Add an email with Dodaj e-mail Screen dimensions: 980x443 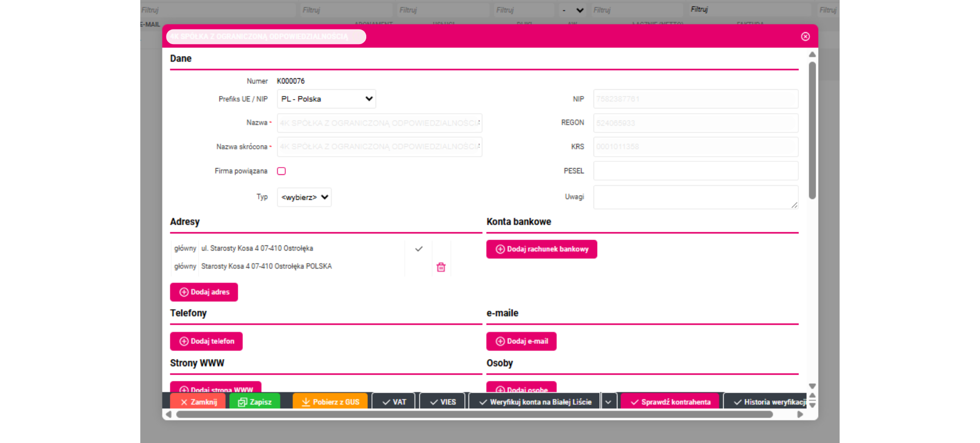pyautogui.click(x=521, y=341)
